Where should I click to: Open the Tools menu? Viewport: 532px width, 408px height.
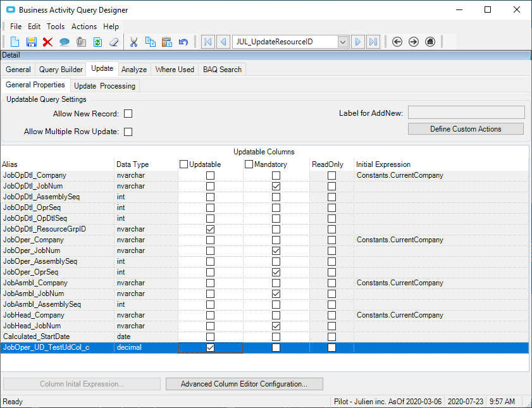pos(56,27)
